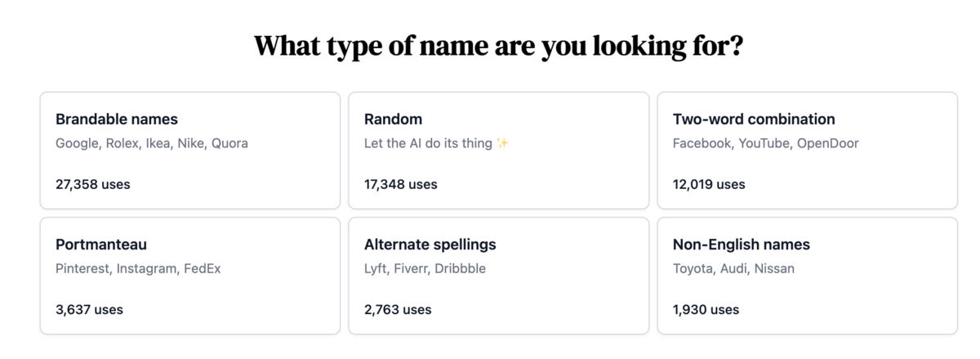
Task: Click the "Toyota, Audi, Nissan" examples
Action: point(733,268)
